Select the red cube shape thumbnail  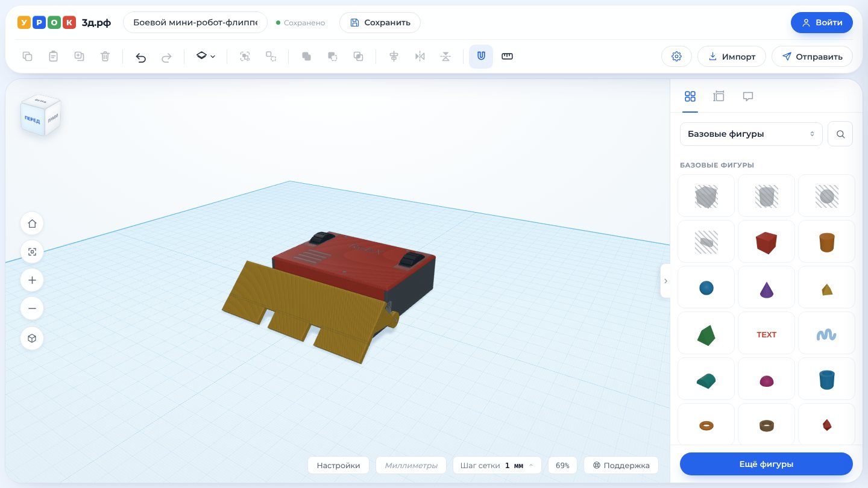[766, 242]
